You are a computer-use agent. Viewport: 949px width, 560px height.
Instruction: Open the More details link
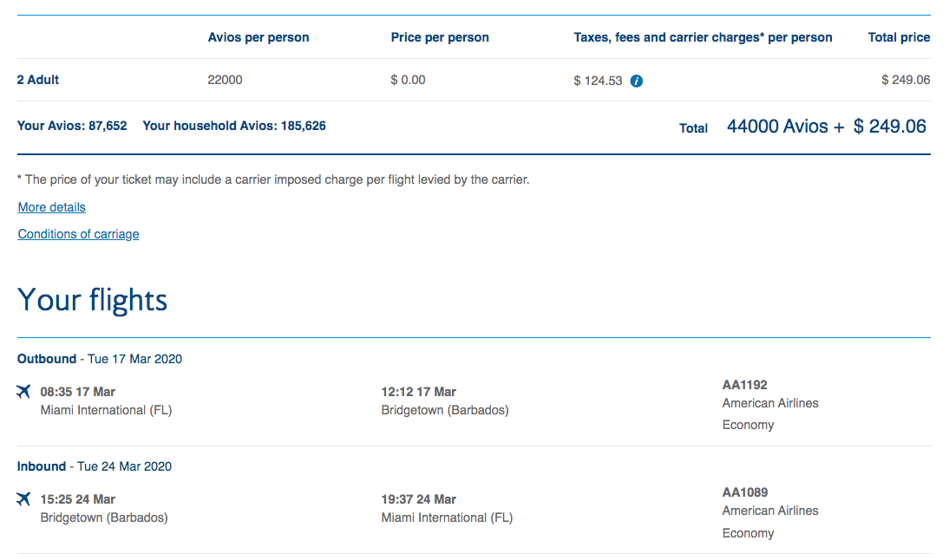point(52,207)
